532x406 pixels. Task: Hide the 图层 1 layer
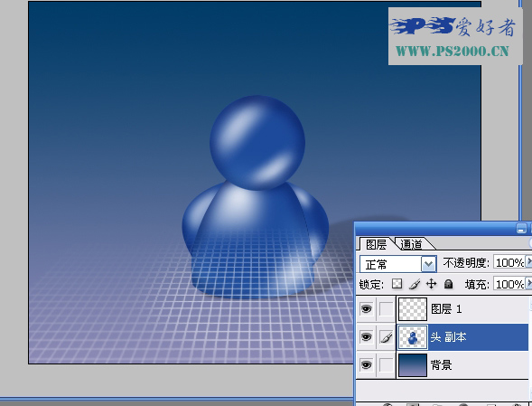[x=366, y=309]
